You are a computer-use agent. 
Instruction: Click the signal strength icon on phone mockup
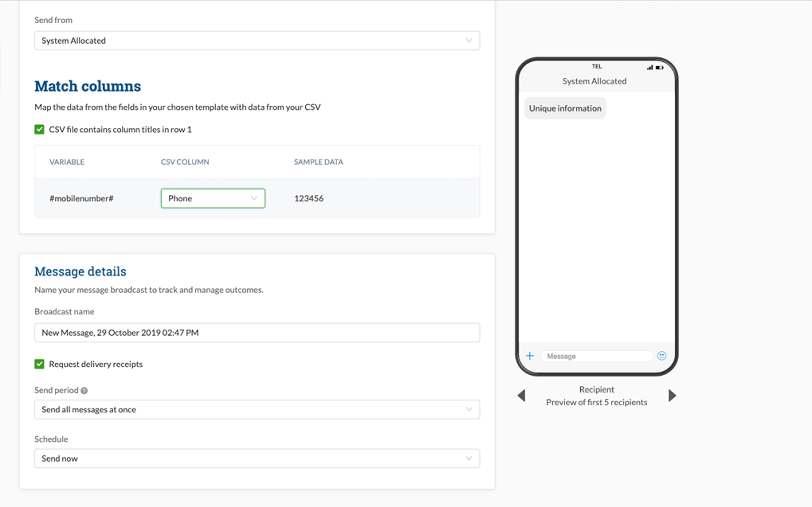click(x=650, y=67)
